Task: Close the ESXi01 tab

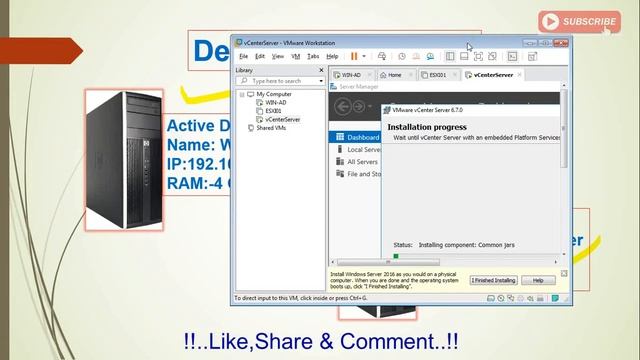Action: (455, 75)
